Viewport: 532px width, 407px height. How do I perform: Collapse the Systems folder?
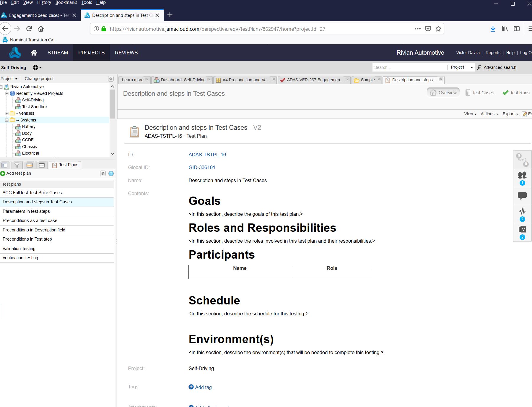pos(6,120)
